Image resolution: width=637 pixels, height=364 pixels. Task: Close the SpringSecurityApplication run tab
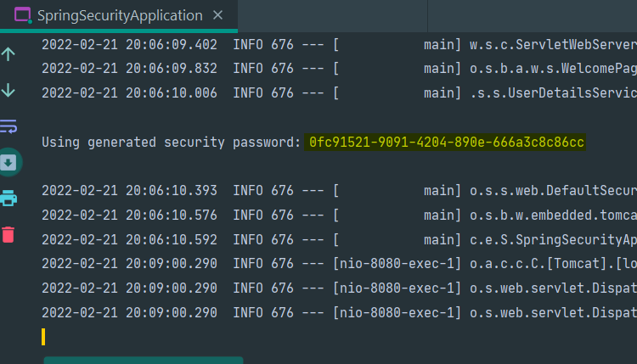point(219,15)
